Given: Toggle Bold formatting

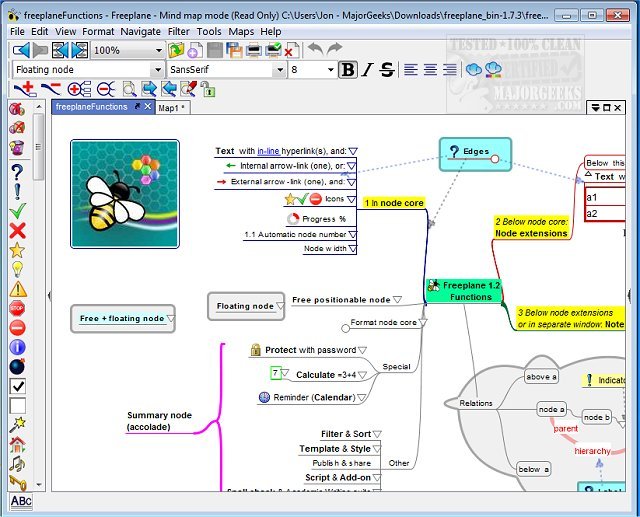Looking at the screenshot, I should (348, 70).
